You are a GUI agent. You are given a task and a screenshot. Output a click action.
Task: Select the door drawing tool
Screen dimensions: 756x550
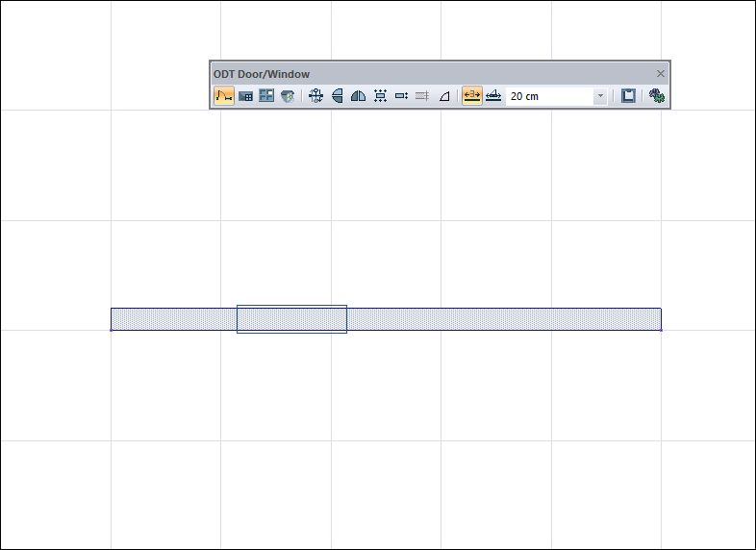pos(224,96)
